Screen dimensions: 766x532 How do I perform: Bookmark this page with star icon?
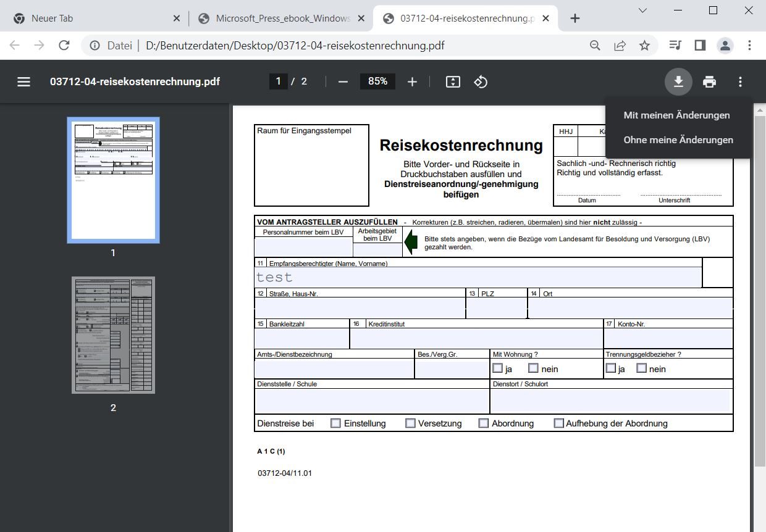tap(644, 46)
